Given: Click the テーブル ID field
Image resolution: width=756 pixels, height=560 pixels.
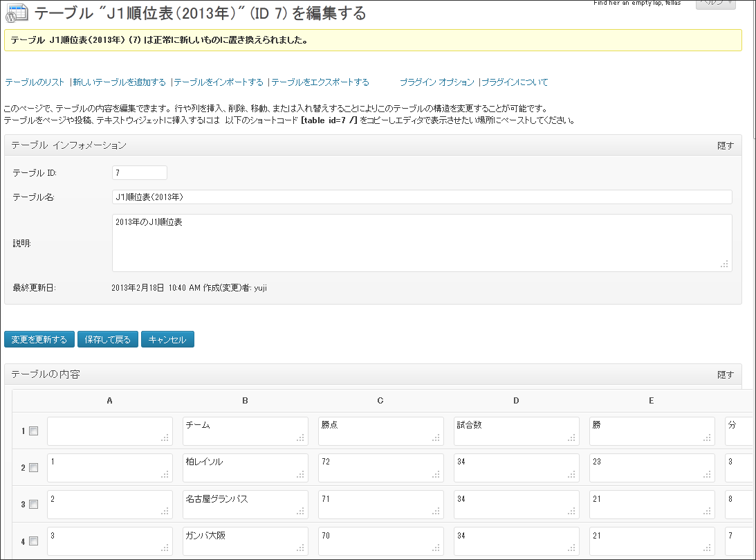Looking at the screenshot, I should coord(139,172).
